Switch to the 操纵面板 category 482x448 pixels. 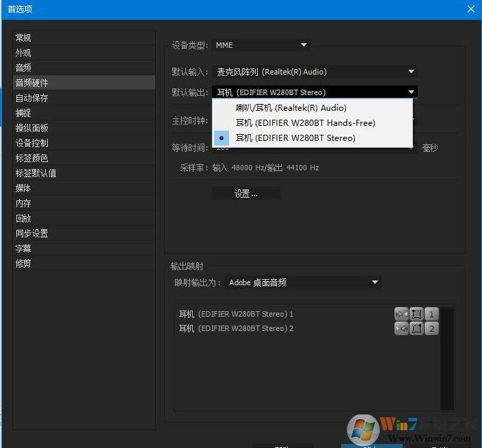[84, 128]
